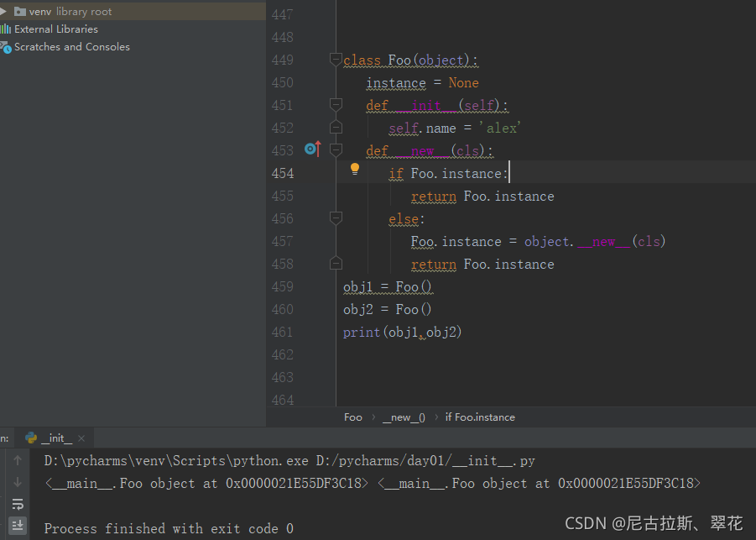The image size is (756, 540).
Task: Toggle scroll to end in run console
Action: pos(18,526)
